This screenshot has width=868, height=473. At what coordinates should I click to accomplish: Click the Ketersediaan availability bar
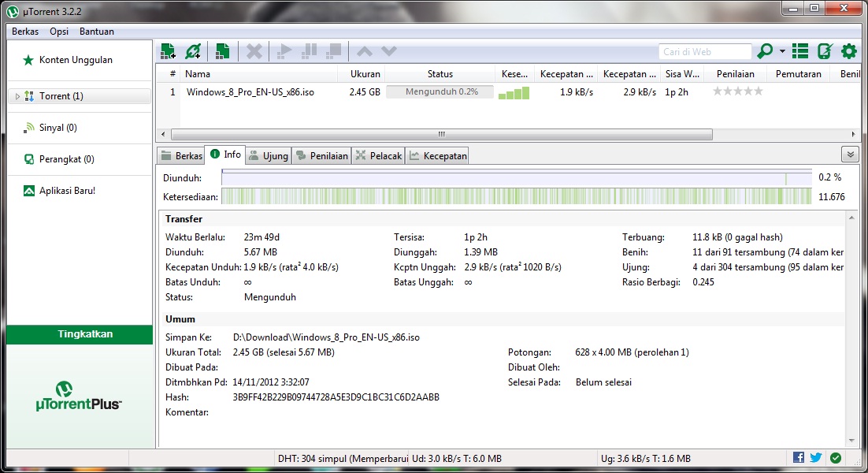click(x=517, y=196)
